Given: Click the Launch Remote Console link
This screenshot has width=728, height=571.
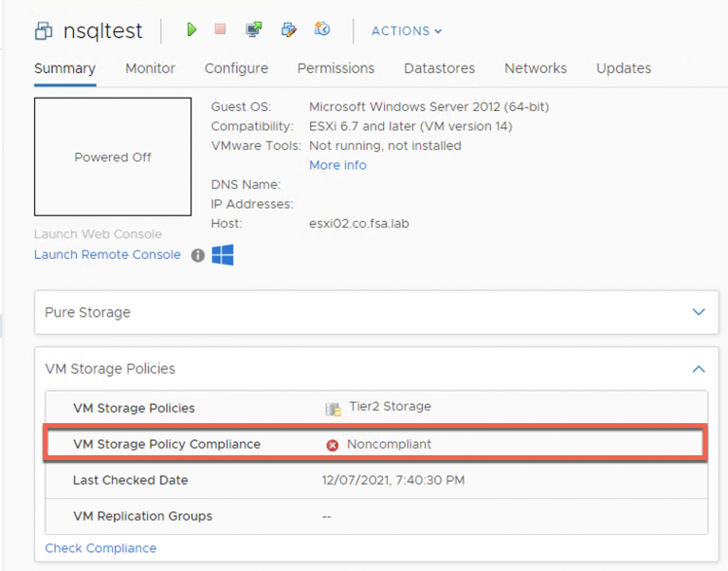Looking at the screenshot, I should coord(107,254).
